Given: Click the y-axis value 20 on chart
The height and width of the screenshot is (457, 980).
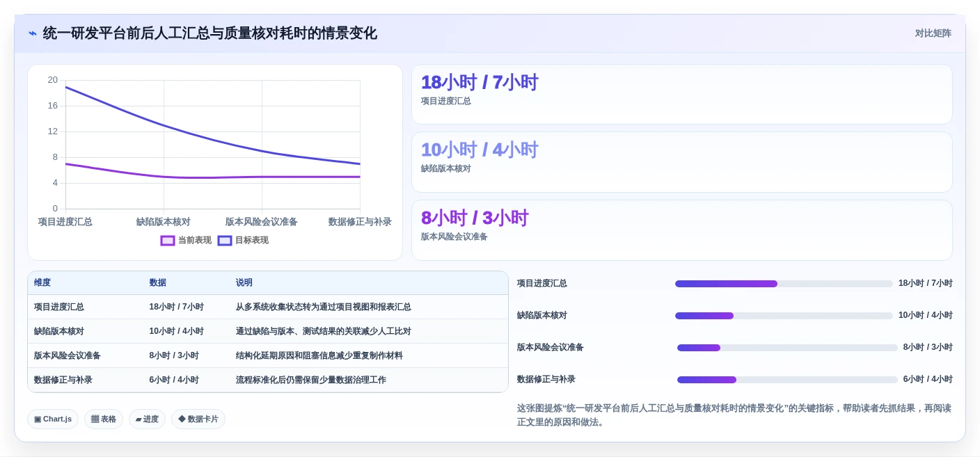Looking at the screenshot, I should (53, 80).
